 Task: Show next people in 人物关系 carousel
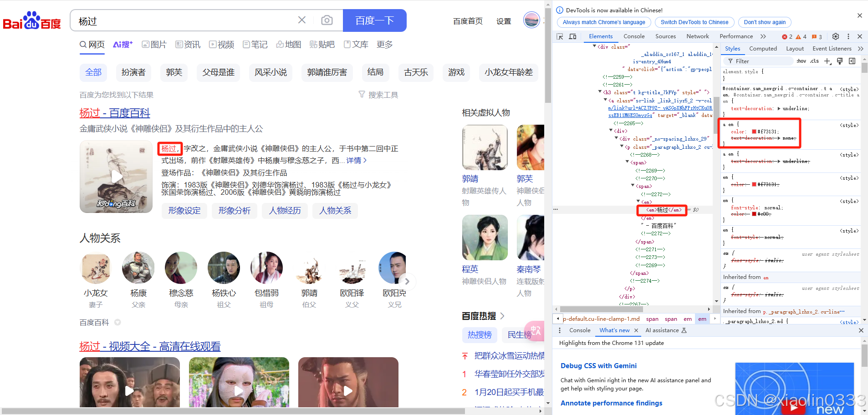[x=407, y=281]
